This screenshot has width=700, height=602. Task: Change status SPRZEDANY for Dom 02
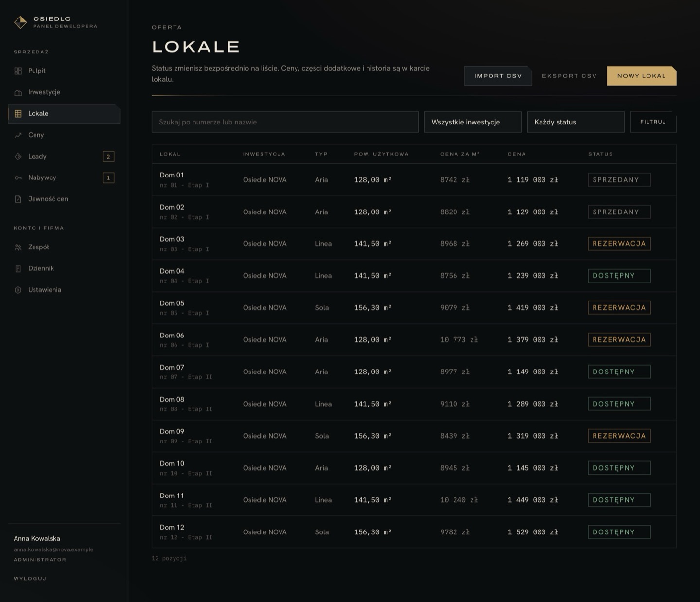(619, 212)
